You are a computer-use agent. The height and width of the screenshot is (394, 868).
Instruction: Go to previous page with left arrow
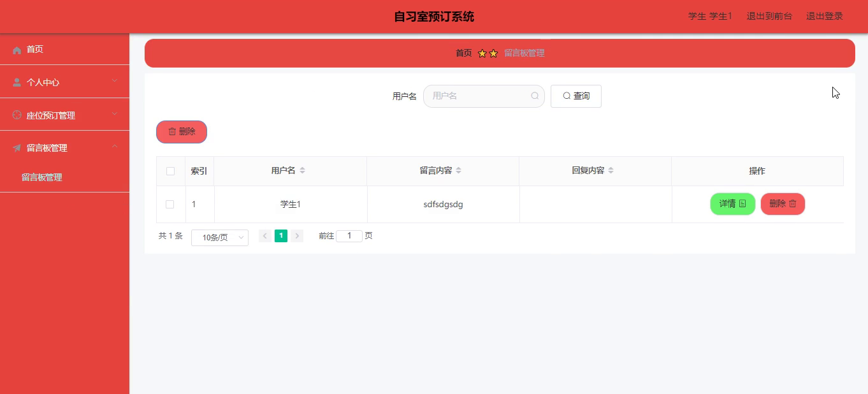click(265, 236)
